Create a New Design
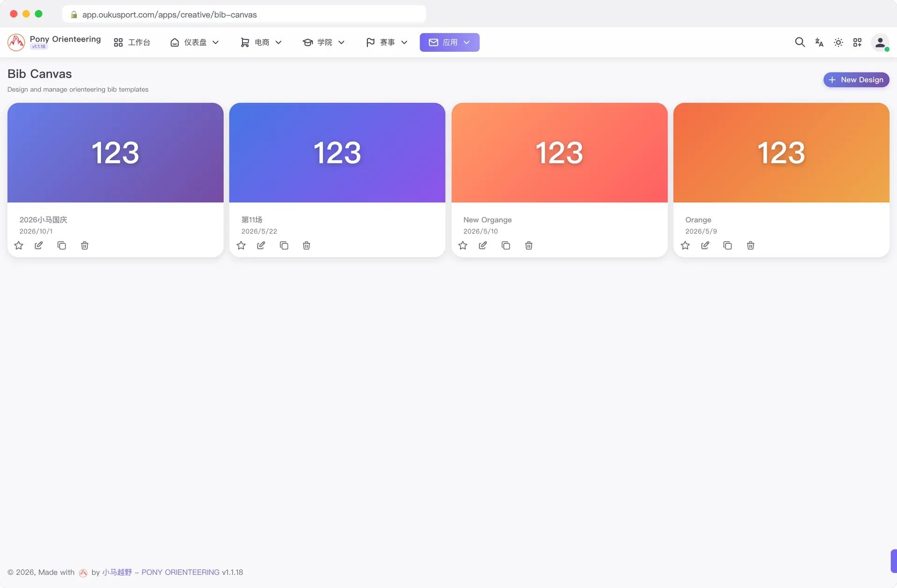897x588 pixels. [856, 80]
